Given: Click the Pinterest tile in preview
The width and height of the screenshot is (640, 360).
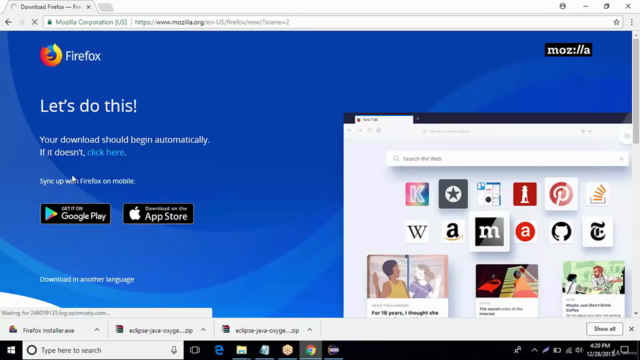Looking at the screenshot, I should 561,194.
